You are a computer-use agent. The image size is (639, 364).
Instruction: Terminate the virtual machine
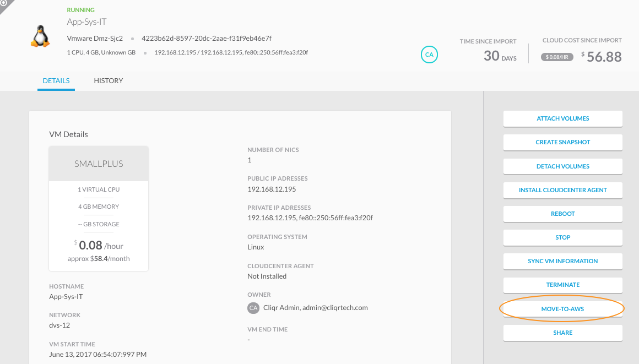click(x=562, y=285)
